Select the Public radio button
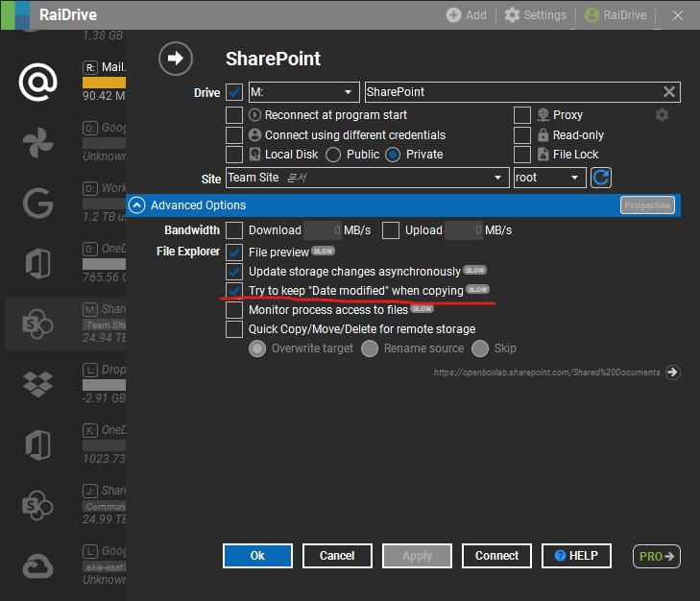The height and width of the screenshot is (601, 700). coord(334,155)
